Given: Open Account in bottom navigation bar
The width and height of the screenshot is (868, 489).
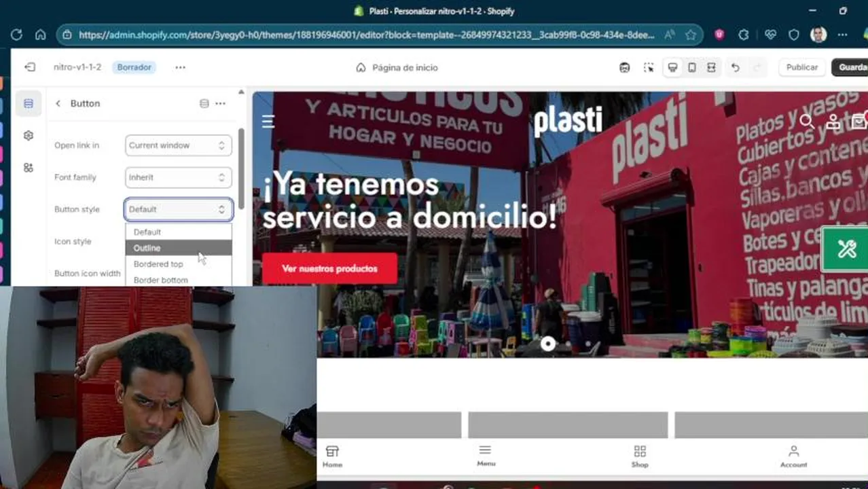Looking at the screenshot, I should tap(793, 456).
